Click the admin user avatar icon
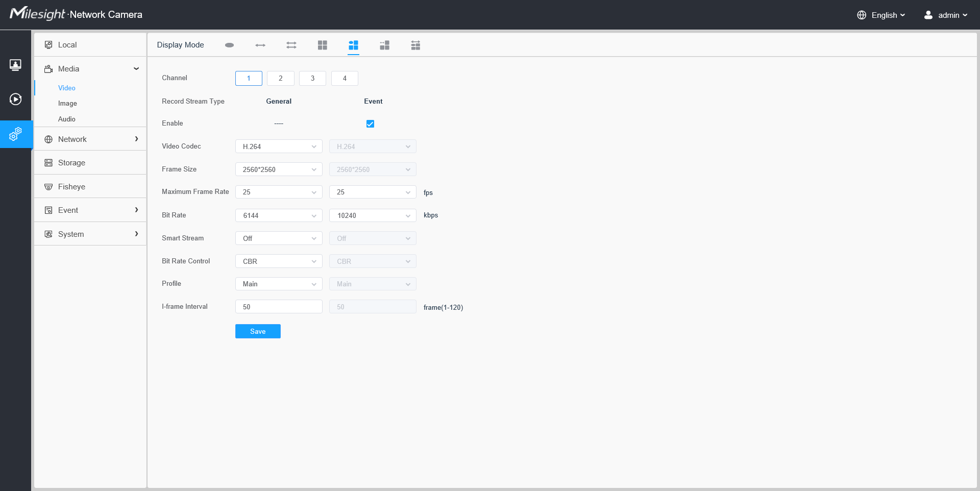 [928, 15]
